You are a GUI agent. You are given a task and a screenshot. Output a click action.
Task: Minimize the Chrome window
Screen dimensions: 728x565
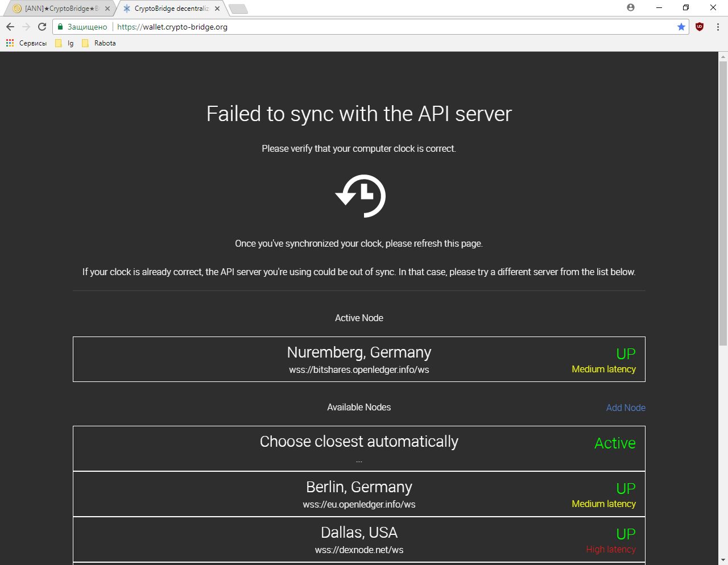[x=659, y=7]
